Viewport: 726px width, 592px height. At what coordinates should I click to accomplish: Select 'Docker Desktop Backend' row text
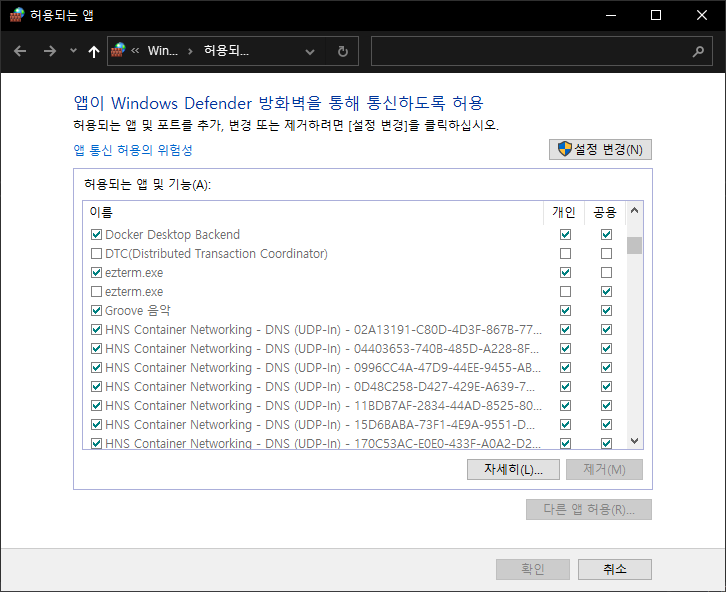point(172,235)
